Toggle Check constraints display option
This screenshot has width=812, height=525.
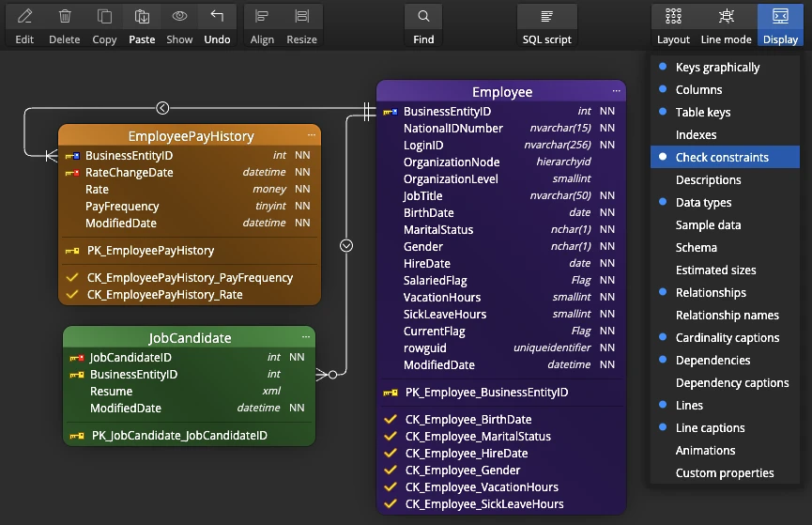[725, 157]
